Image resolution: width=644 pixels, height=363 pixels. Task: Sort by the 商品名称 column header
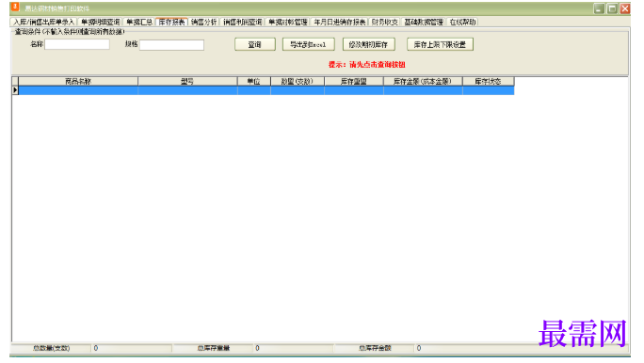[x=78, y=81]
